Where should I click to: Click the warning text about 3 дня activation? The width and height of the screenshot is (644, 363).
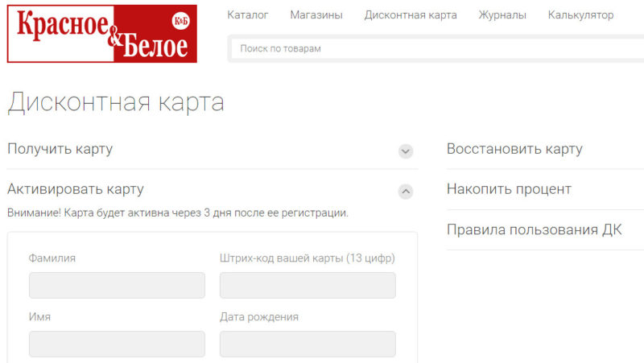pyautogui.click(x=178, y=213)
